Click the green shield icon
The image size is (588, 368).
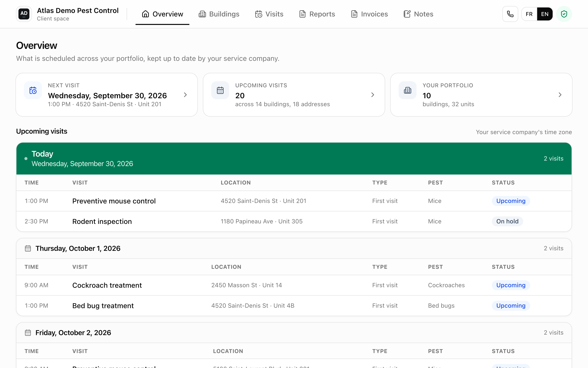[564, 14]
